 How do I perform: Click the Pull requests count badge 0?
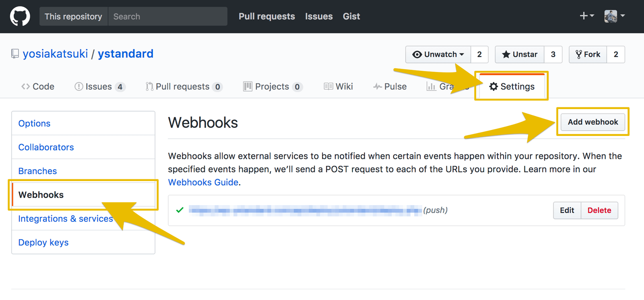pos(217,87)
